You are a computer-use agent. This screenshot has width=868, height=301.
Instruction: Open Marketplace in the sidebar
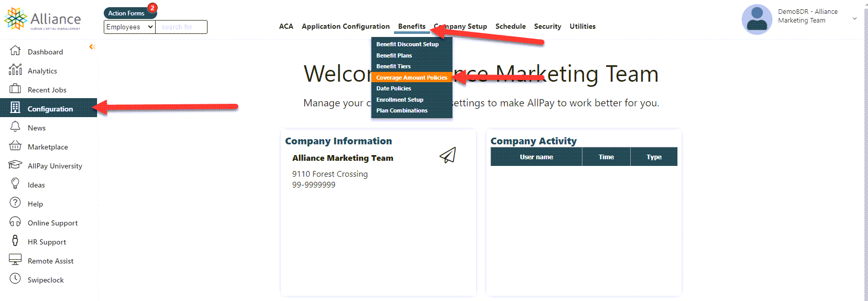pos(48,147)
